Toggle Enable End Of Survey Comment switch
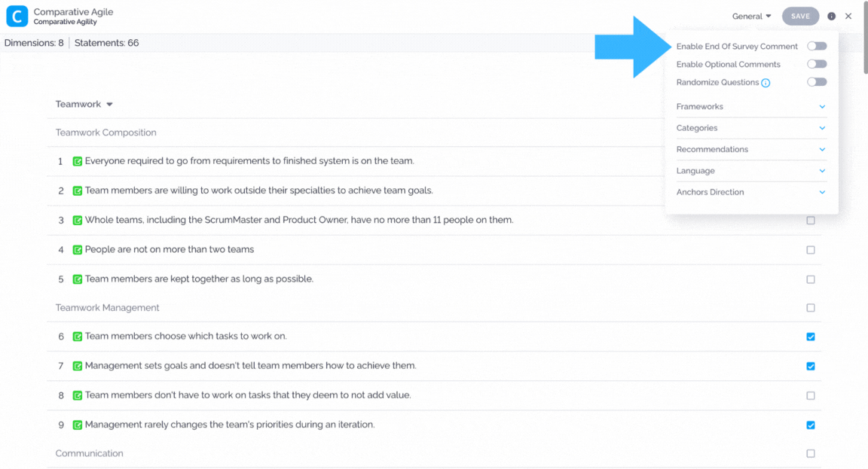This screenshot has height=469, width=868. coord(817,46)
